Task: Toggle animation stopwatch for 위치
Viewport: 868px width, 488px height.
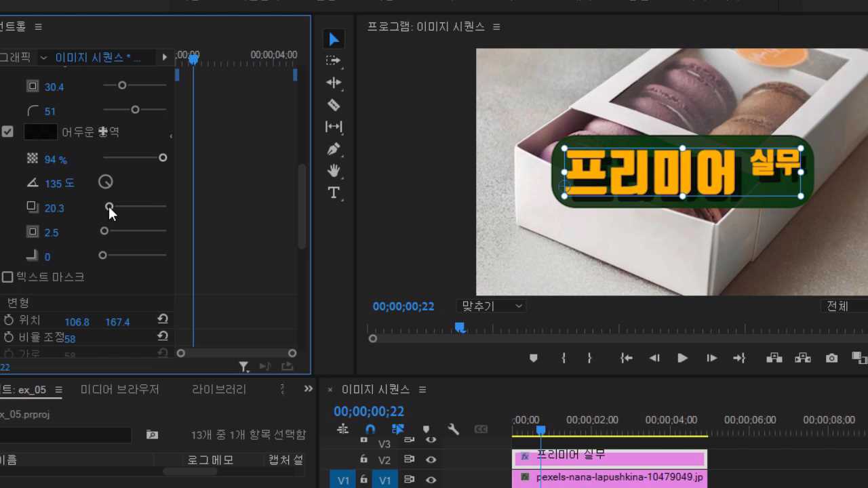Action: [x=9, y=320]
